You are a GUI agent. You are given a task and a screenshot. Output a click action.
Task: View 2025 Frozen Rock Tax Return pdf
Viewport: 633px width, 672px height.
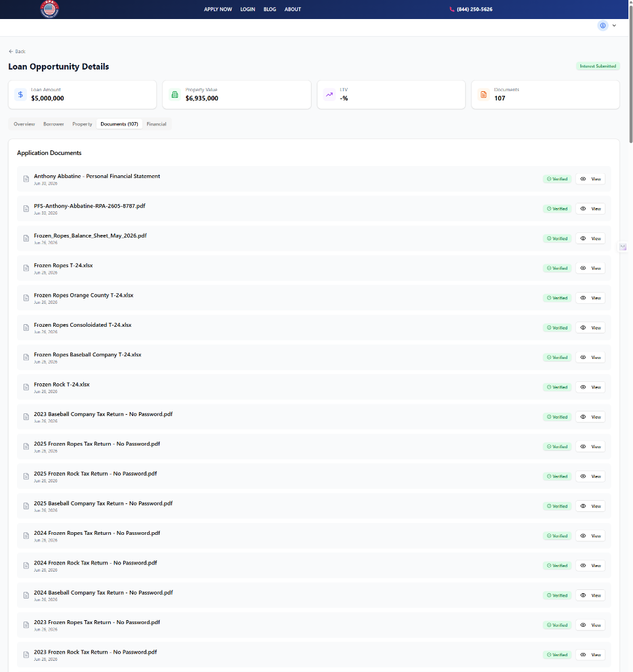(590, 476)
